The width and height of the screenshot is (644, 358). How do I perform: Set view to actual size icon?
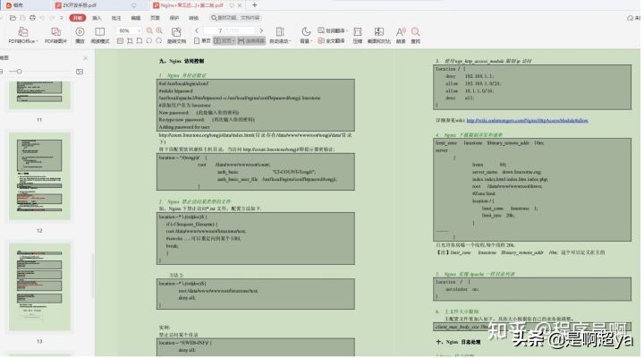[120, 40]
